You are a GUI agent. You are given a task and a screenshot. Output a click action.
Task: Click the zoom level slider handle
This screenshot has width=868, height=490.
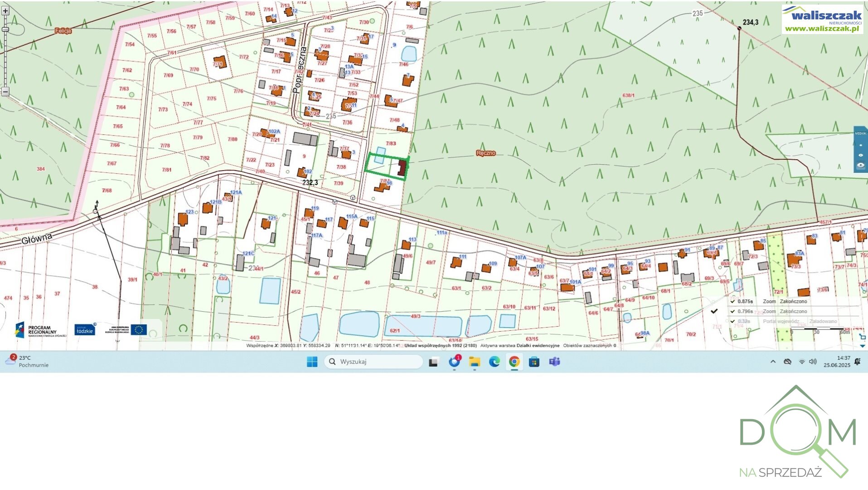[5, 29]
